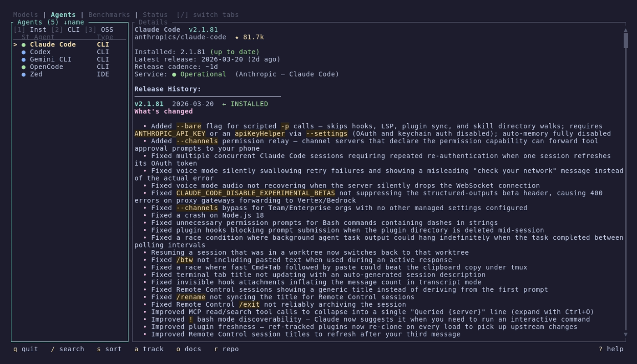This screenshot has height=364, width=637.
Task: Click the green status dot beside Claude Code
Action: pos(24,45)
